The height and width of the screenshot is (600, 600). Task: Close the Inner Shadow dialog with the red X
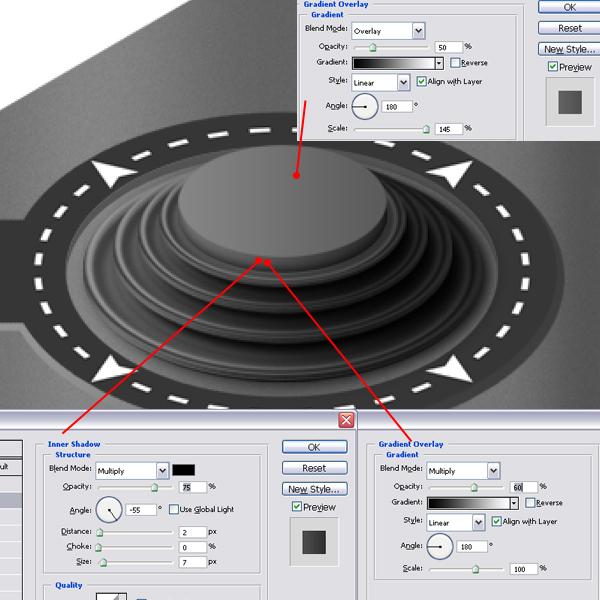[x=346, y=420]
